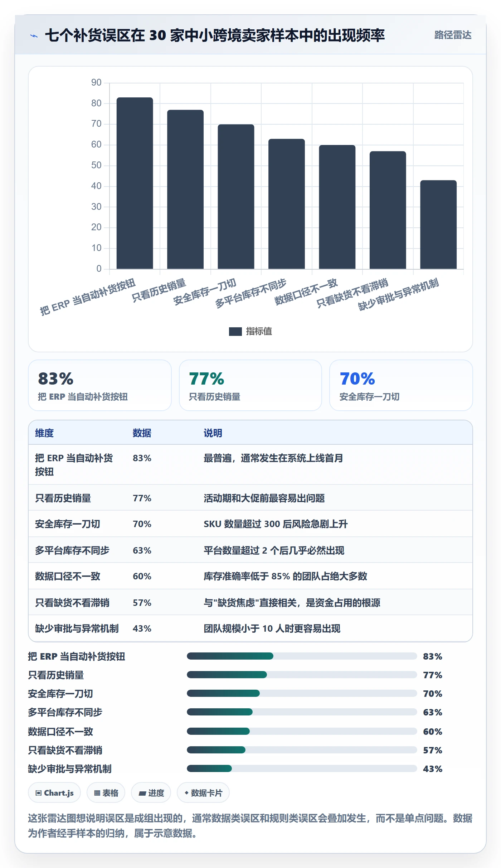This screenshot has height=868, width=501.
Task: Select table cell SKU 数量超过 300 后风险急剧上升
Action: click(x=276, y=524)
